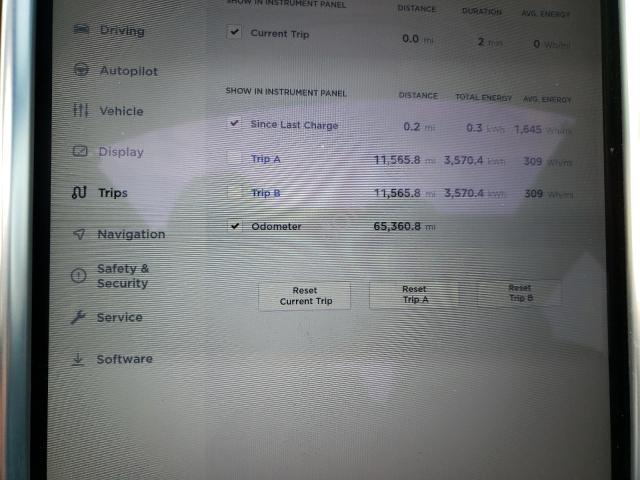Click the Autopilot steering wheel icon
Image resolution: width=640 pixels, height=480 pixels.
81,70
